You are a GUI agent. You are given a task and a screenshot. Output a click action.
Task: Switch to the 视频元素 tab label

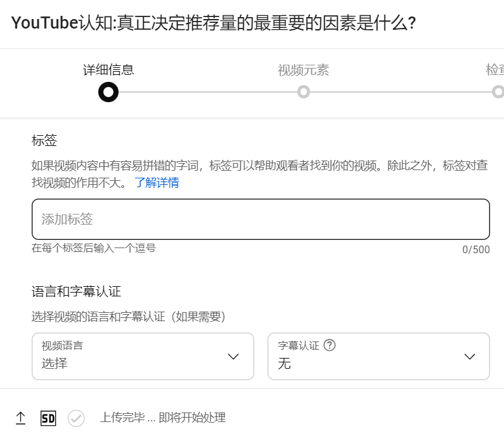304,70
